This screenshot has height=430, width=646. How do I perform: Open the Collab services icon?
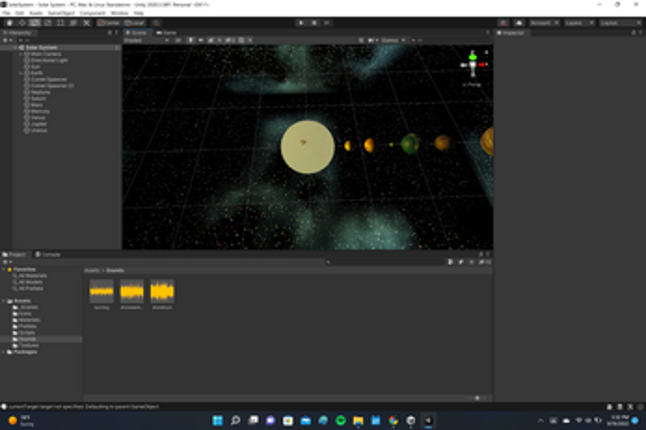pyautogui.click(x=503, y=23)
